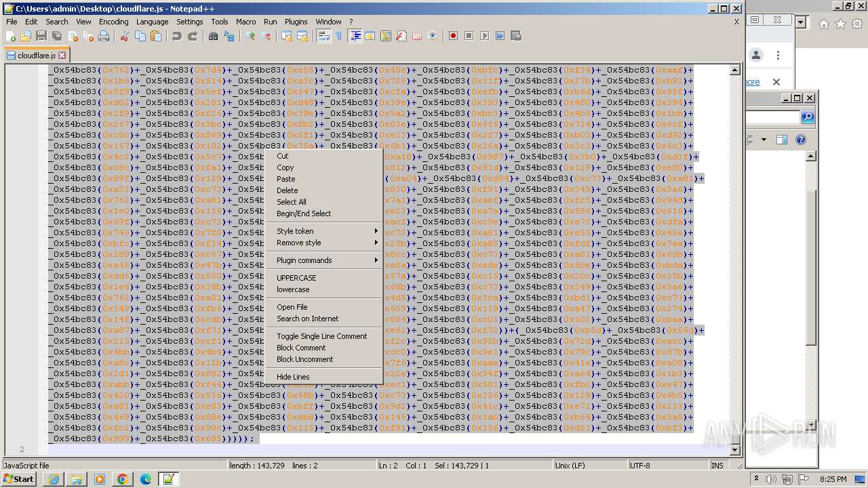Toggle file monitoring with the eye icon

[433, 36]
